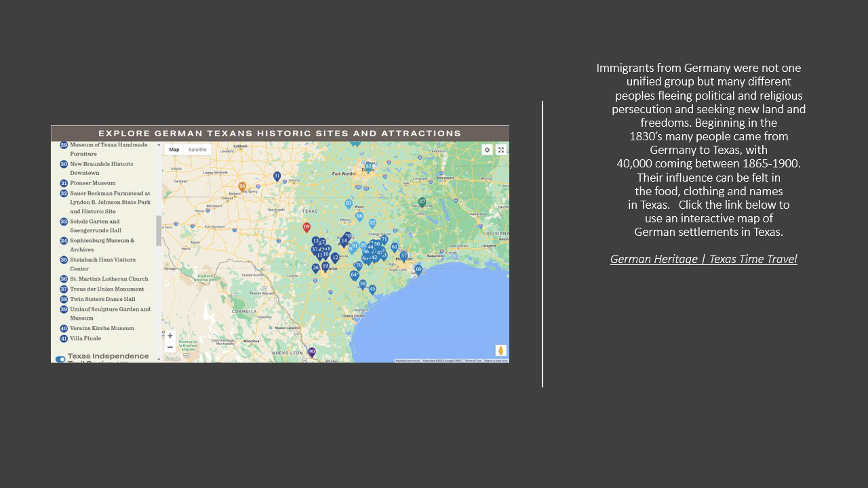This screenshot has height=488, width=868.
Task: Click Keyboard shortcuts in map footer
Action: (x=408, y=361)
